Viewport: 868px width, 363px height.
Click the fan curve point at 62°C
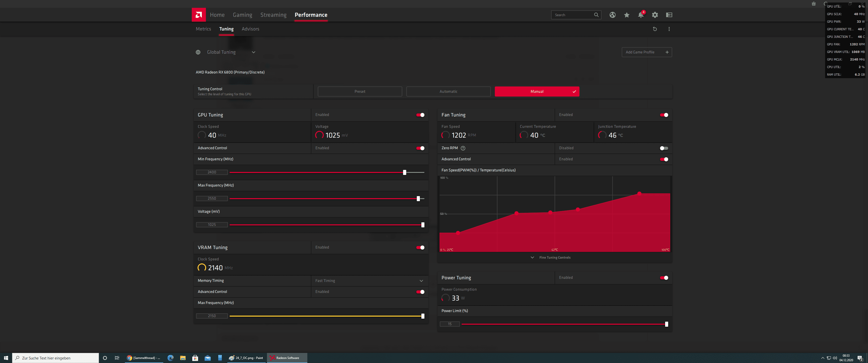click(x=550, y=213)
